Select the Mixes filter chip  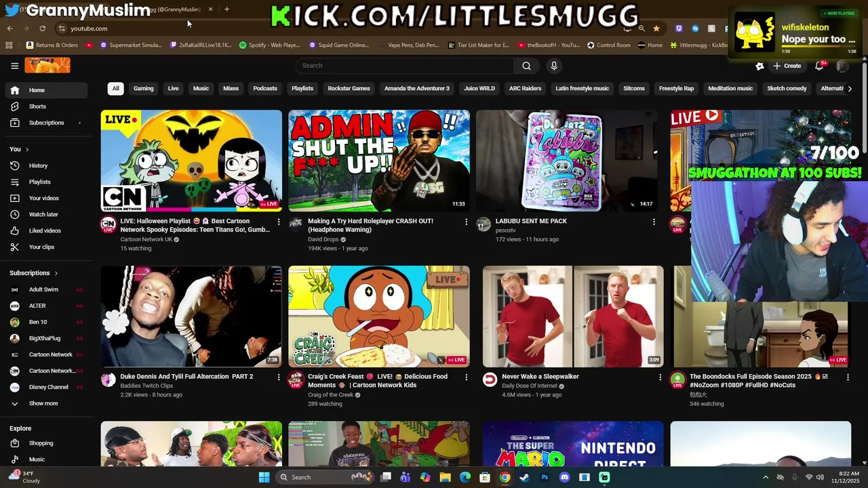point(231,89)
